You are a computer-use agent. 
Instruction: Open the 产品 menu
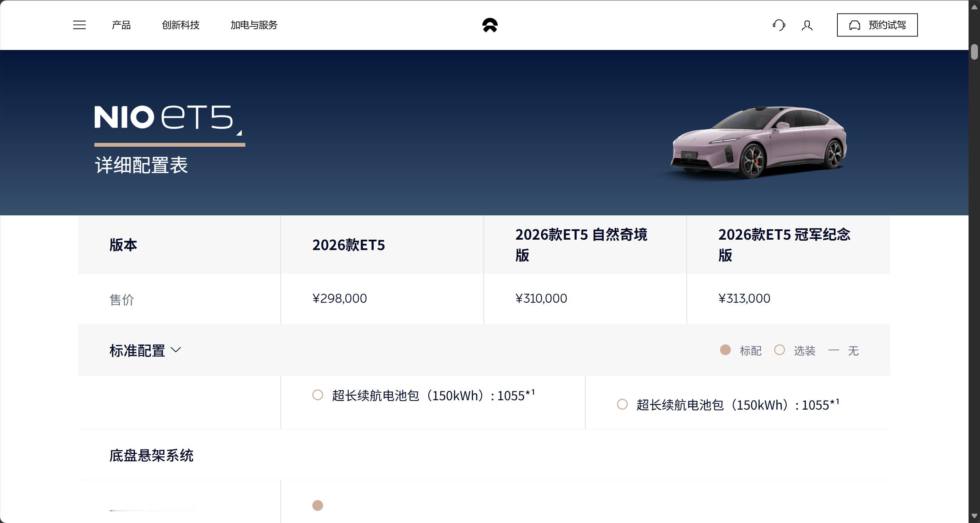pos(121,25)
